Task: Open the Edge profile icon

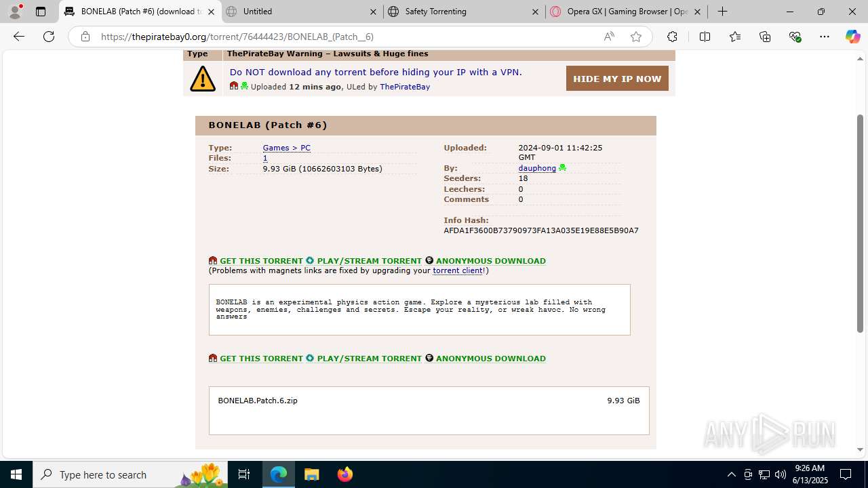Action: (x=15, y=12)
